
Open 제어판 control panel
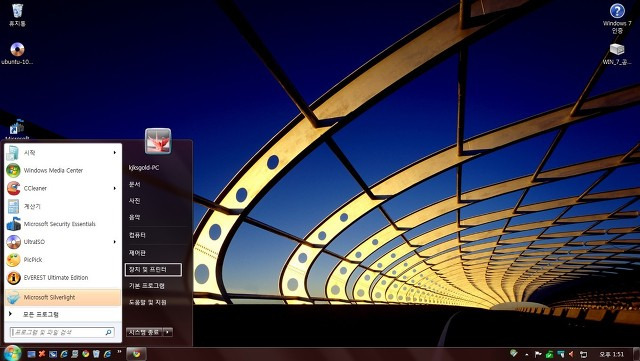pos(137,253)
